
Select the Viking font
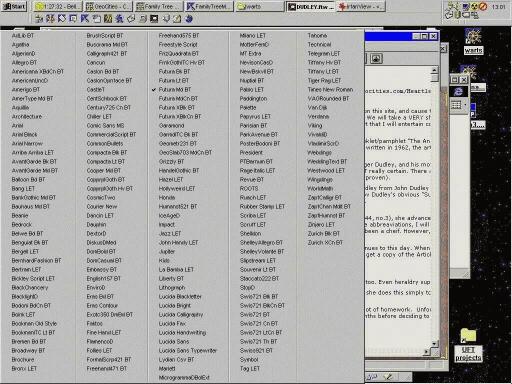coord(315,125)
